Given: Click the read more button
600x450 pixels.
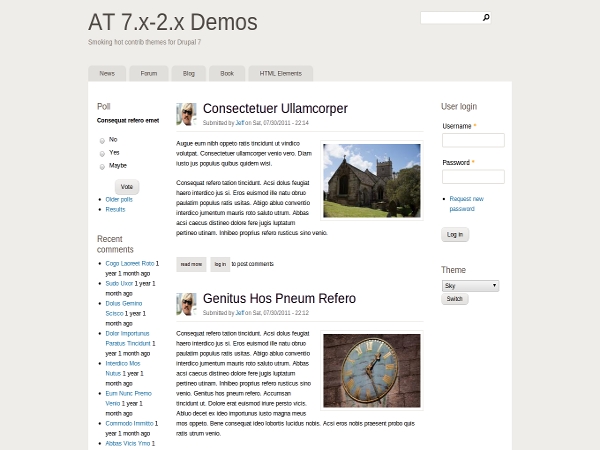Looking at the screenshot, I should pos(191,264).
